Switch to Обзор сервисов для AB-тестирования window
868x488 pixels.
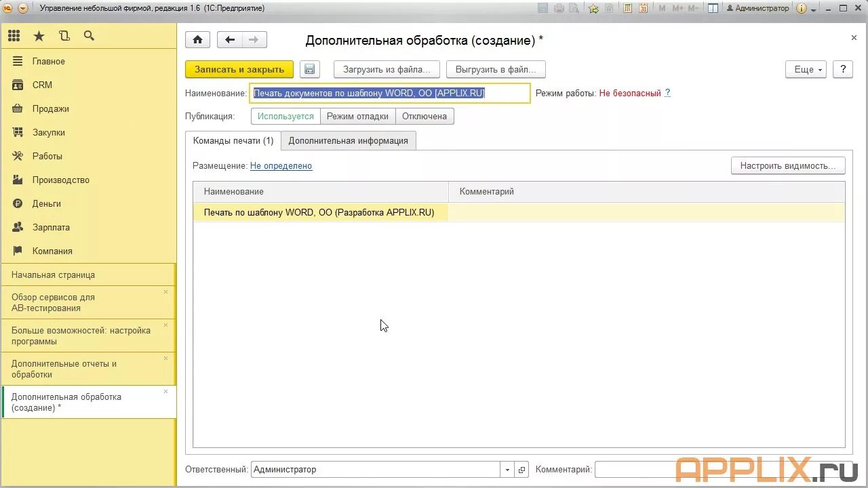click(x=88, y=302)
